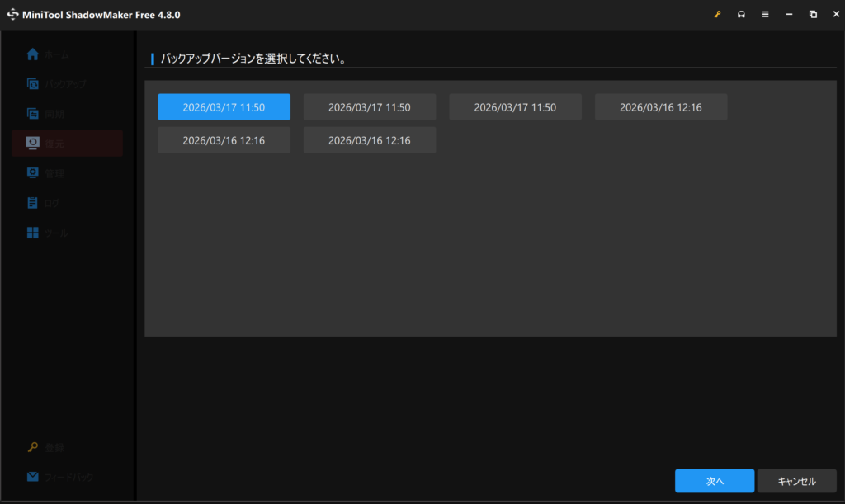
Task: Select the 2026/03/16 12:16 version in top row
Action: 660,107
